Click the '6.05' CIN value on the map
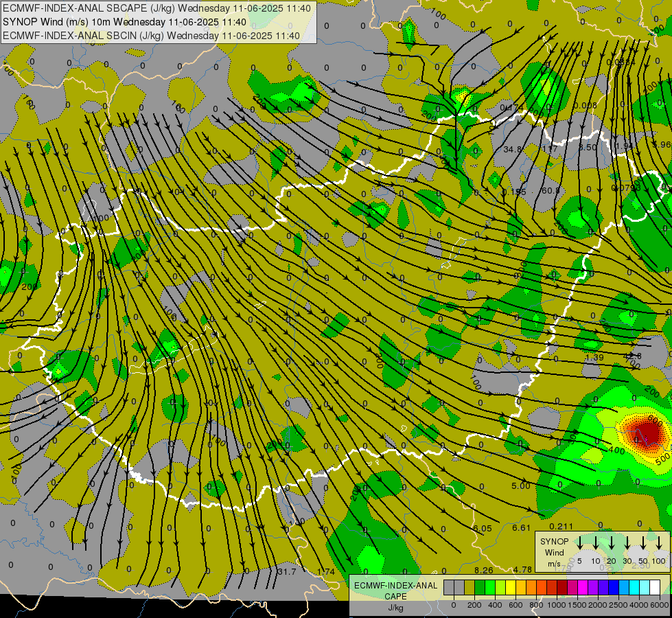Viewport: 672px width, 618px height. point(483,528)
